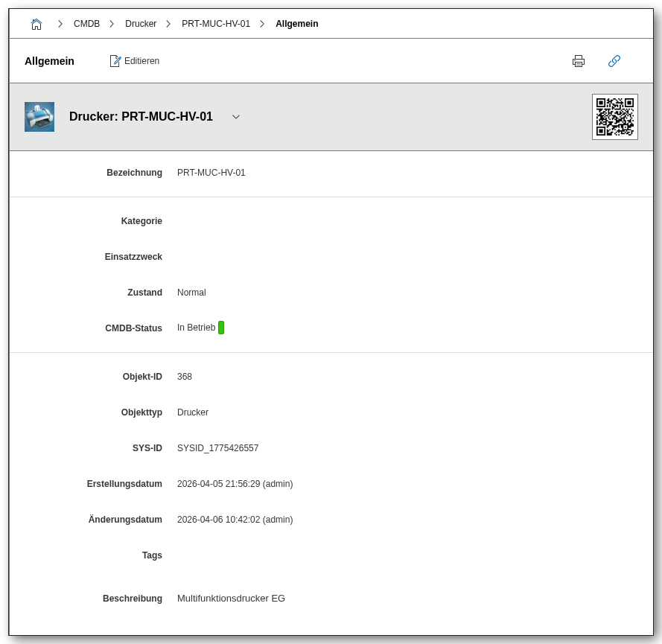
Task: Click the printer object image
Action: click(39, 117)
